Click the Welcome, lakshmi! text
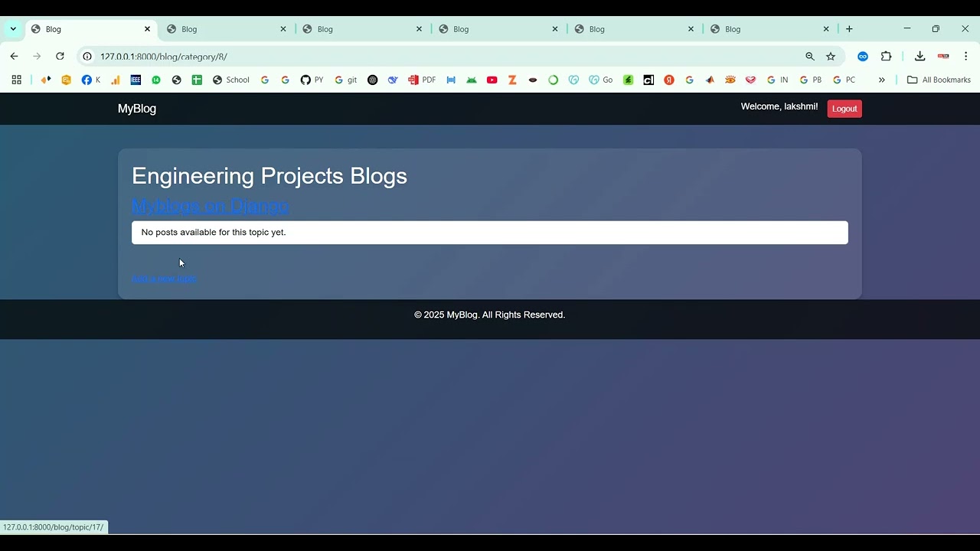 coord(779,106)
